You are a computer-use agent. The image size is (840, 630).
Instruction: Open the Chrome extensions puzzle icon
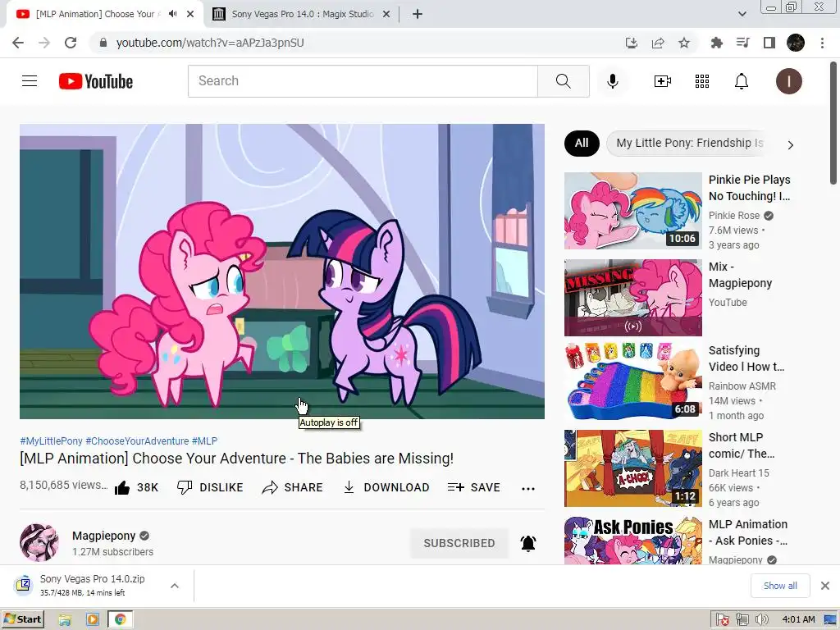(x=716, y=43)
